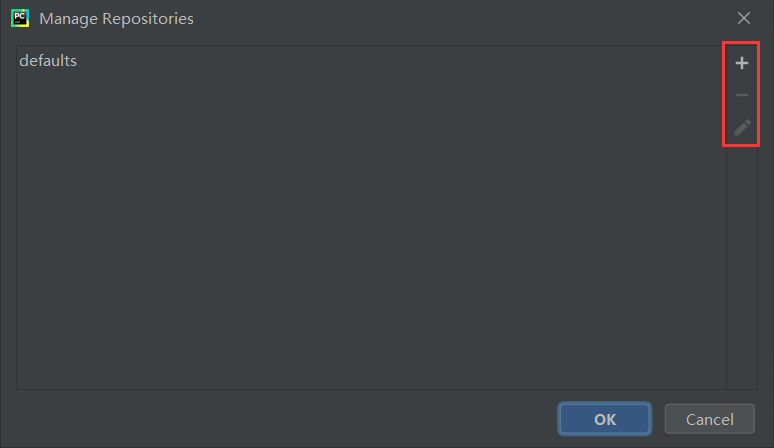The width and height of the screenshot is (774, 448).
Task: Highlight the "defaults" row in the list
Action: point(48,61)
